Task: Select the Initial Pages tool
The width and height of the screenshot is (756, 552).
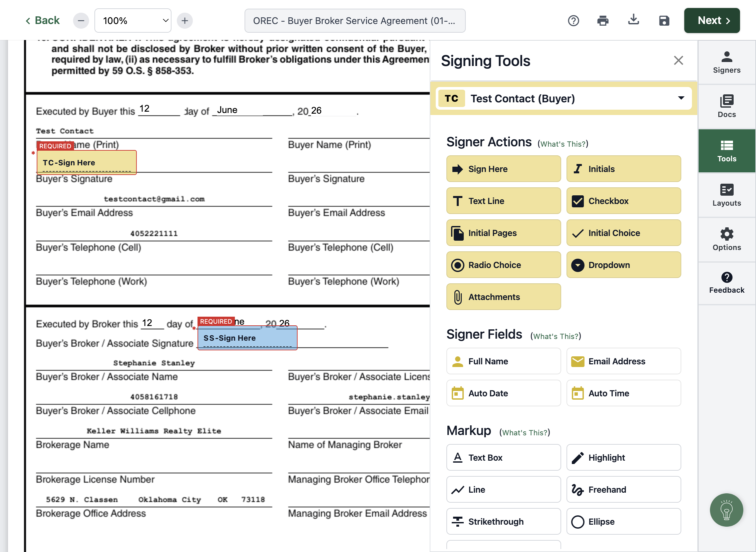Action: coord(503,233)
